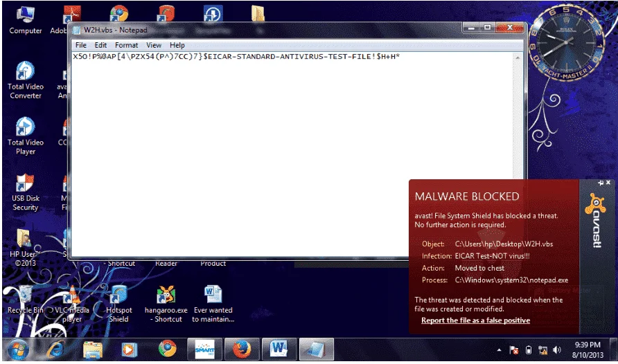Open the volume speaker tray icon
This screenshot has height=364, width=618.
coord(557,350)
